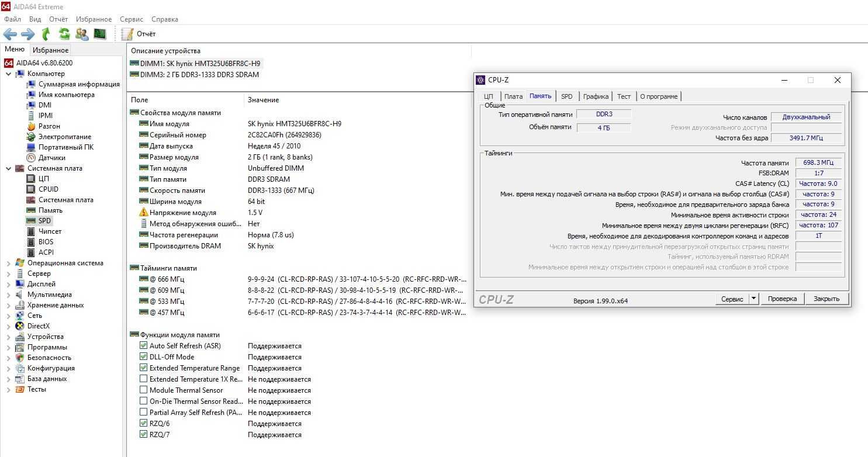Click the Сервис button in CPU-Z
Image resolution: width=868 pixels, height=457 pixels.
(732, 299)
